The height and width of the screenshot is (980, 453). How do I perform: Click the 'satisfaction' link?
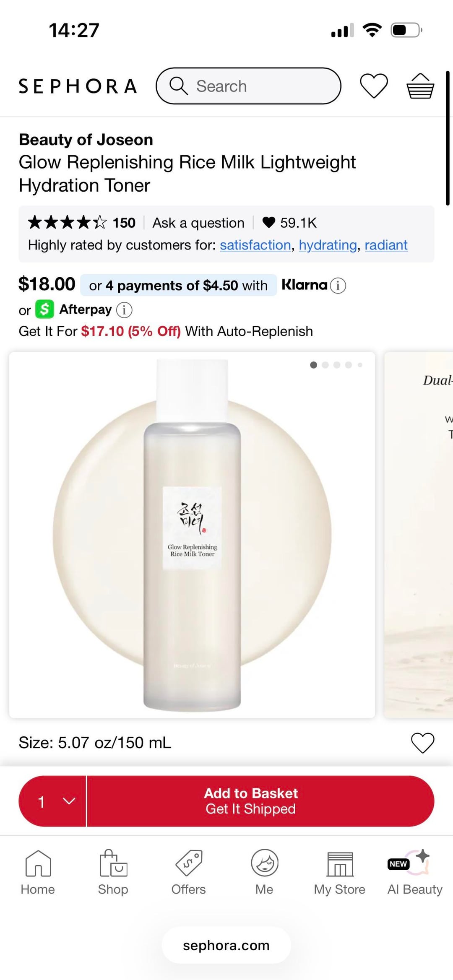pyautogui.click(x=255, y=245)
